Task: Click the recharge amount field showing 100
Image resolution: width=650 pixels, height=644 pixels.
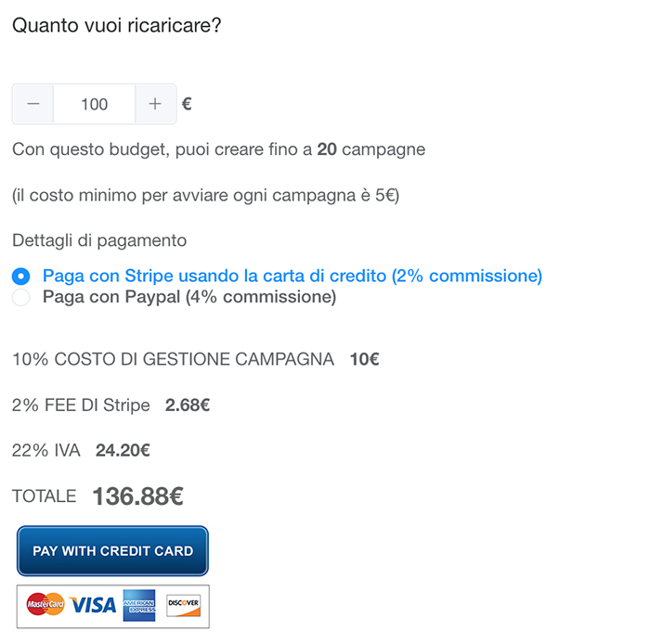Action: [x=95, y=104]
